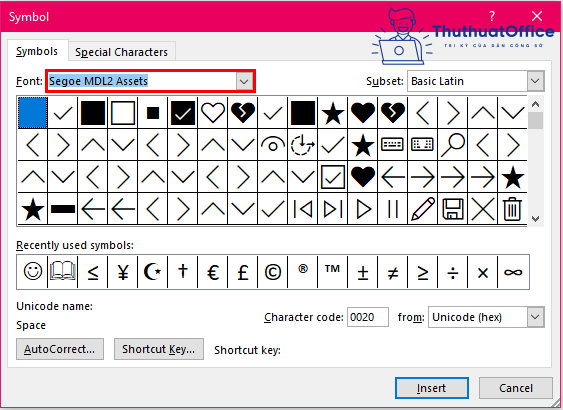This screenshot has height=410, width=563.
Task: Select the hollow white square symbol
Action: pos(123,113)
